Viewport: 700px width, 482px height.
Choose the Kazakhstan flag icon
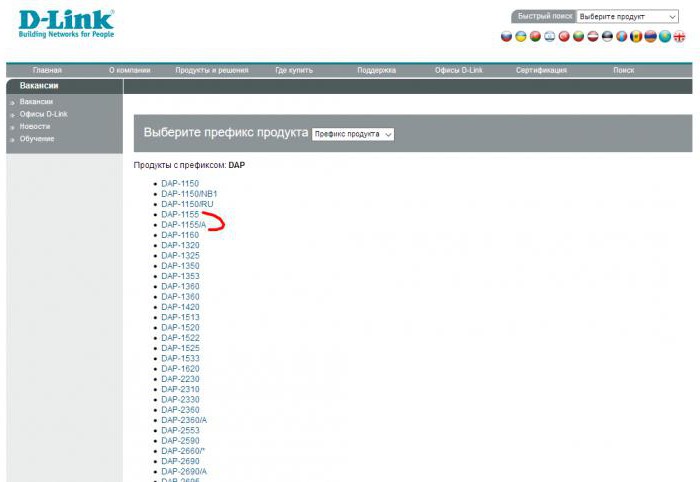[665, 37]
